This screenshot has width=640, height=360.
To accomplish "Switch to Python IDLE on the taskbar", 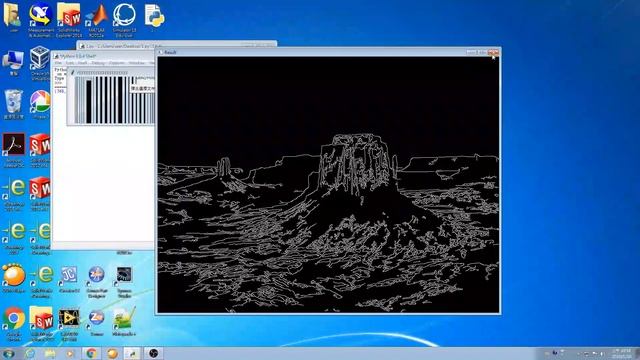I will [133, 353].
